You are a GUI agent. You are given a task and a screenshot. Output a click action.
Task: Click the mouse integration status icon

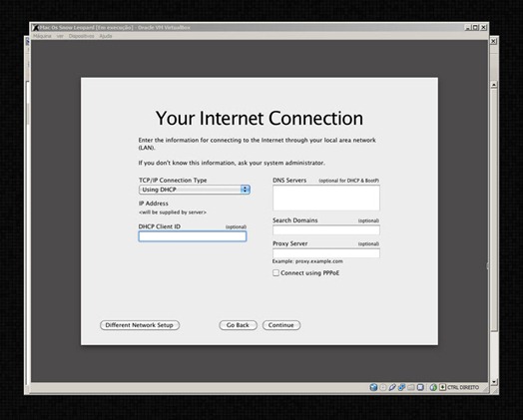[x=433, y=387]
